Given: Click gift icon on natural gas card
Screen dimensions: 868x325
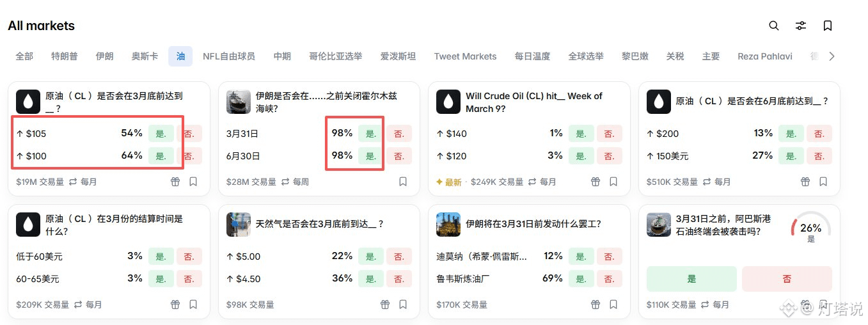Looking at the screenshot, I should [x=385, y=305].
